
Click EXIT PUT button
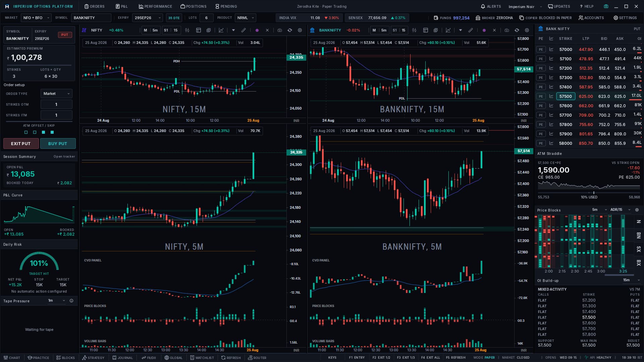pyautogui.click(x=21, y=143)
